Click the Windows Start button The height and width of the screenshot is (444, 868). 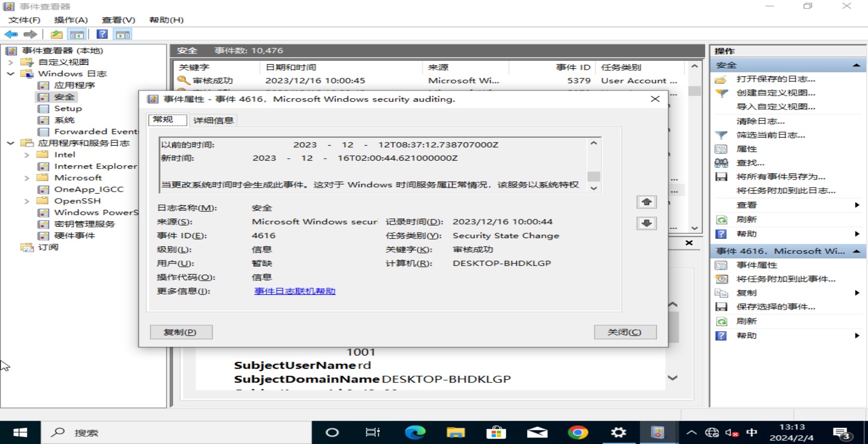coord(20,432)
